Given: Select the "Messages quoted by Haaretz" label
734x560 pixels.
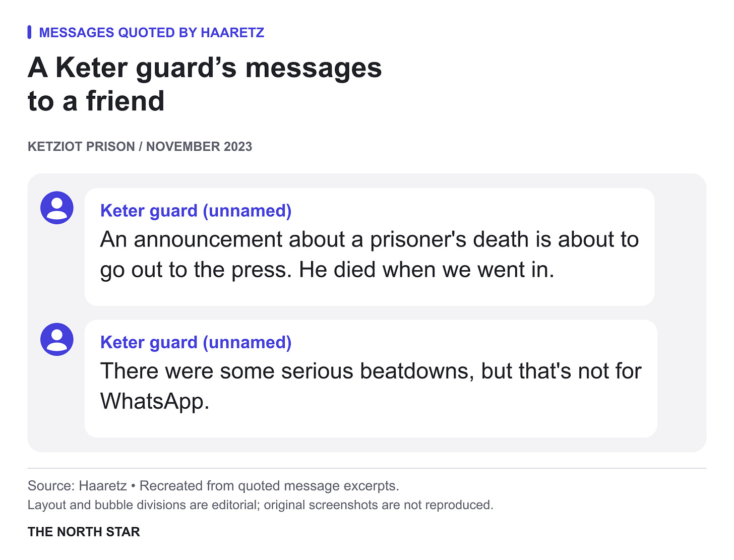Looking at the screenshot, I should pos(152,33).
